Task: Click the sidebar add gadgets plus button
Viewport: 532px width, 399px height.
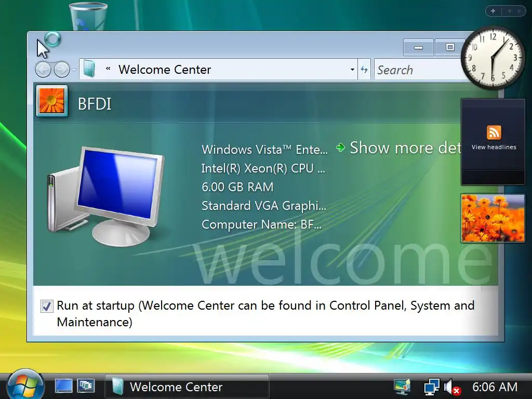Action: (493, 11)
